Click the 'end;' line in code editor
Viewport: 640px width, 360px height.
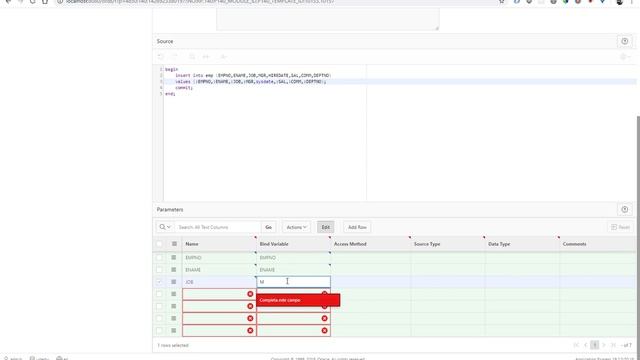pos(170,94)
